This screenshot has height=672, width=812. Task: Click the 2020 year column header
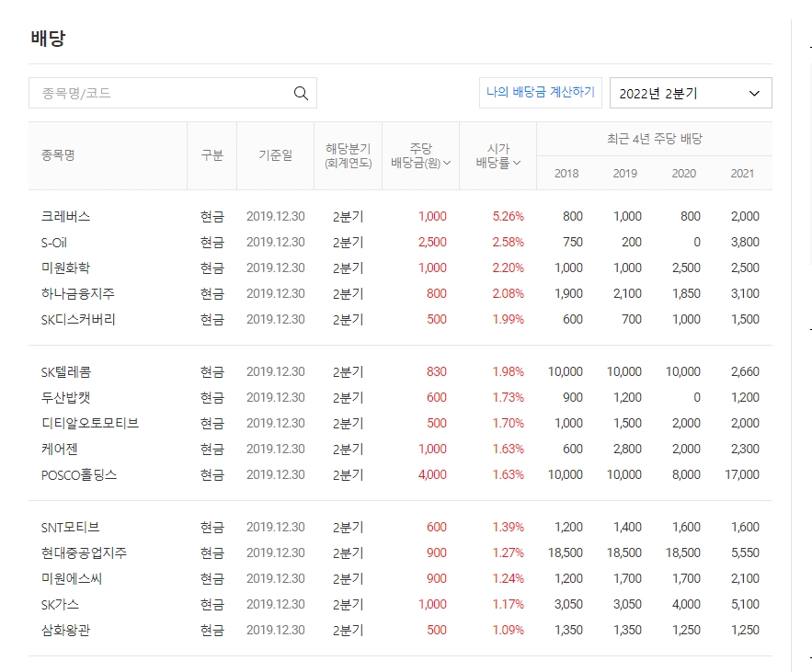tap(683, 174)
